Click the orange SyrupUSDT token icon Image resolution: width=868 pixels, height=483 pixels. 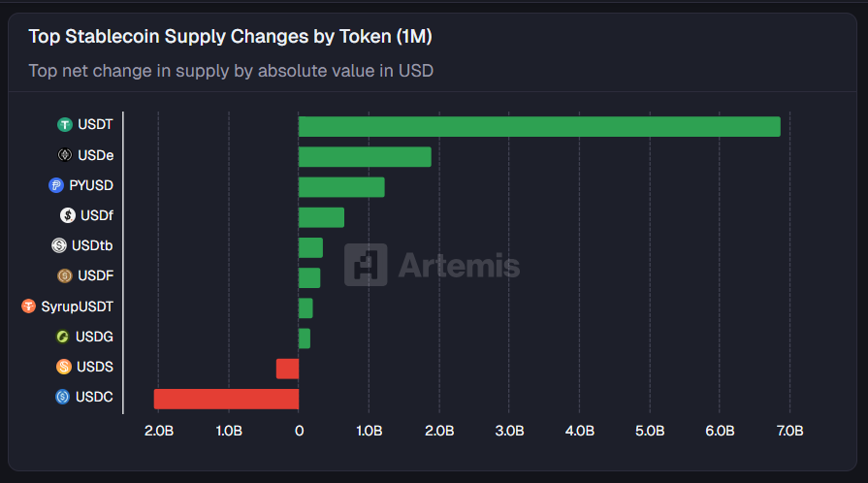(29, 306)
